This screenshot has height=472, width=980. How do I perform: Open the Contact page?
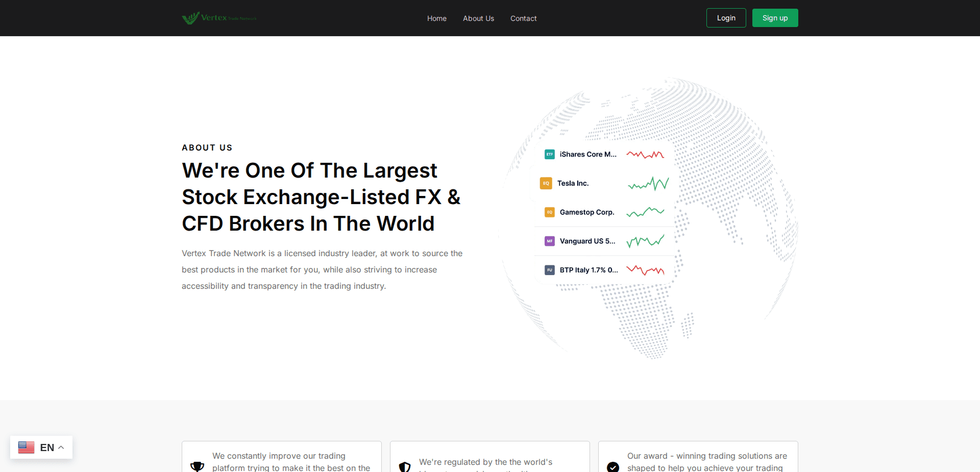coord(523,18)
